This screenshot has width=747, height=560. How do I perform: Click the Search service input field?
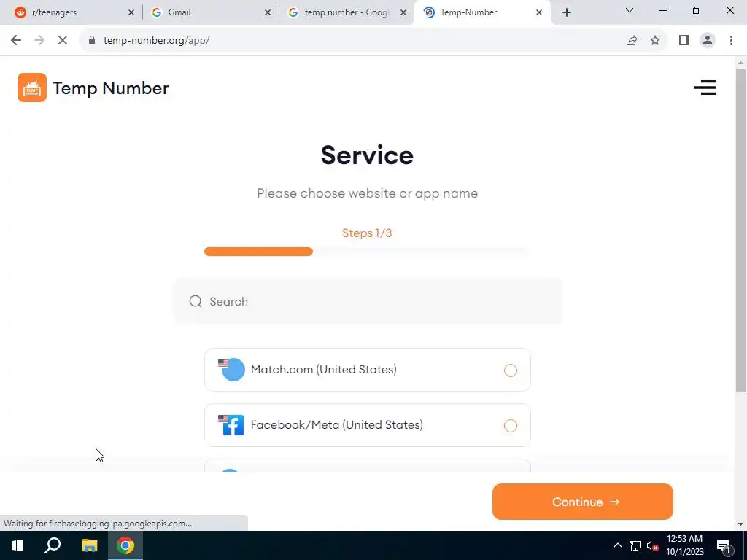368,301
